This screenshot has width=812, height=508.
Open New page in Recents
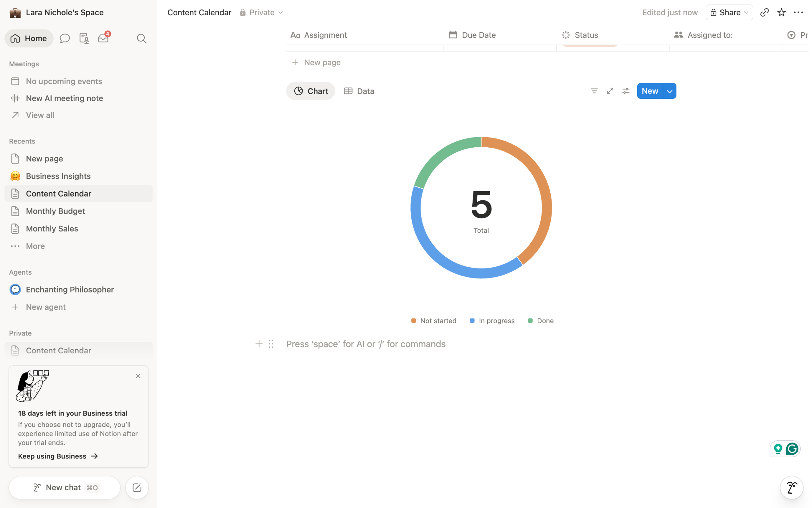coord(79,158)
